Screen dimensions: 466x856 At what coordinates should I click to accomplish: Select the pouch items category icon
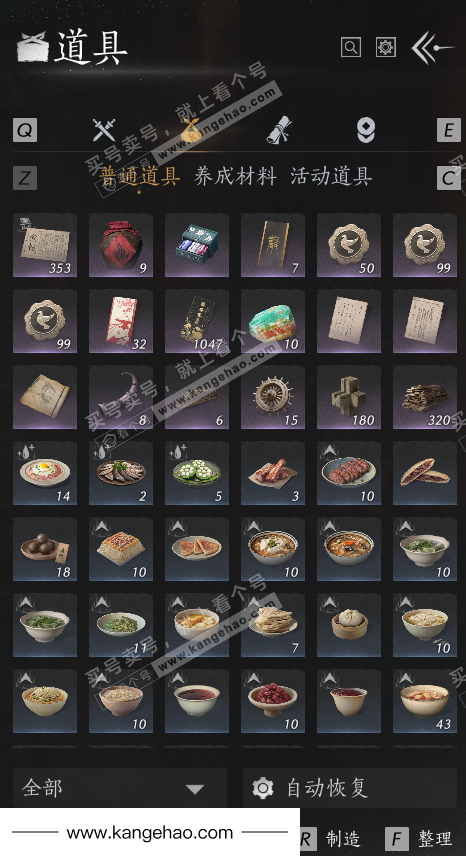(x=191, y=130)
